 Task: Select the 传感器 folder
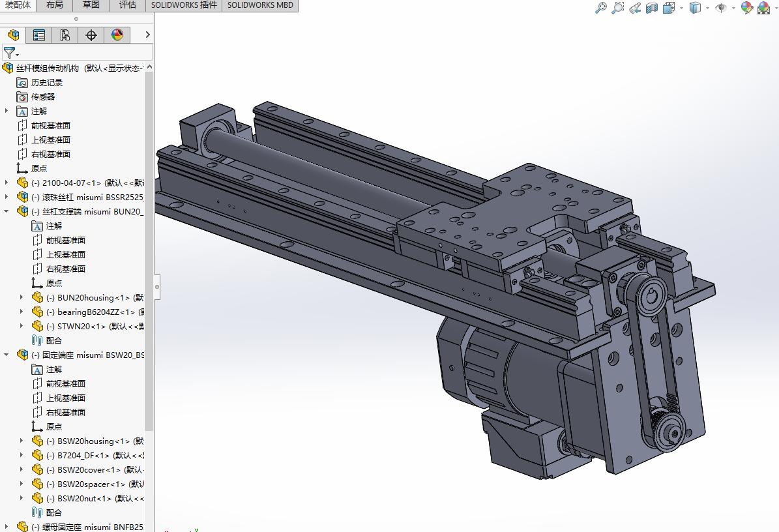tap(43, 97)
